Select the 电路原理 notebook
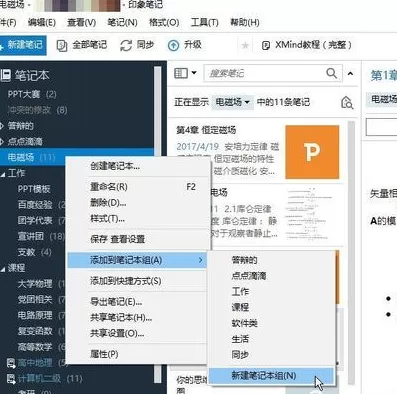This screenshot has width=397, height=394. click(35, 315)
